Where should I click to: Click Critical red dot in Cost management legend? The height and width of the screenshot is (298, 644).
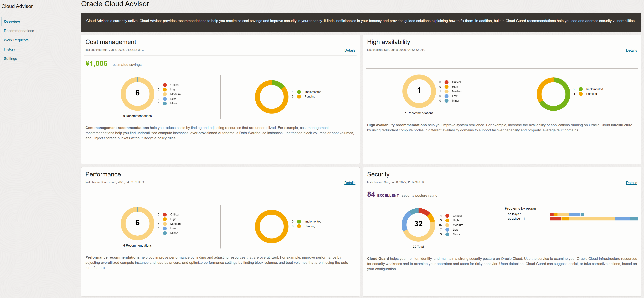(165, 85)
